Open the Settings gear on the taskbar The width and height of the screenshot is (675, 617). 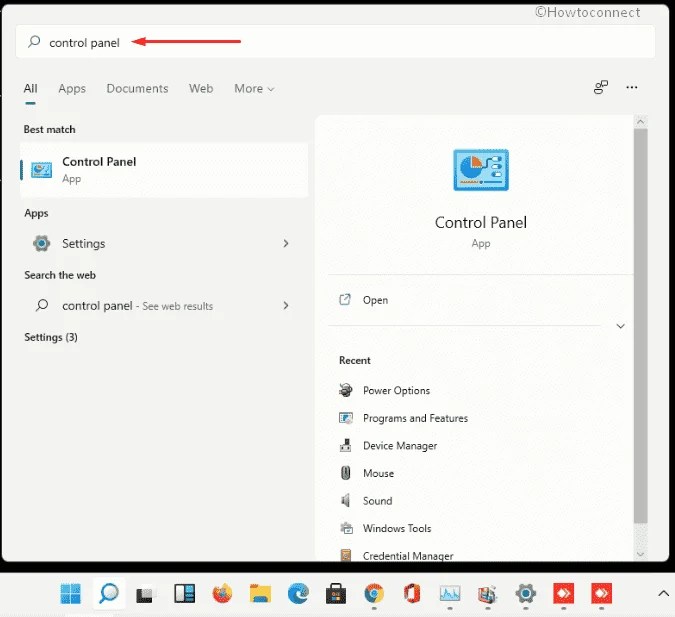[x=526, y=594]
